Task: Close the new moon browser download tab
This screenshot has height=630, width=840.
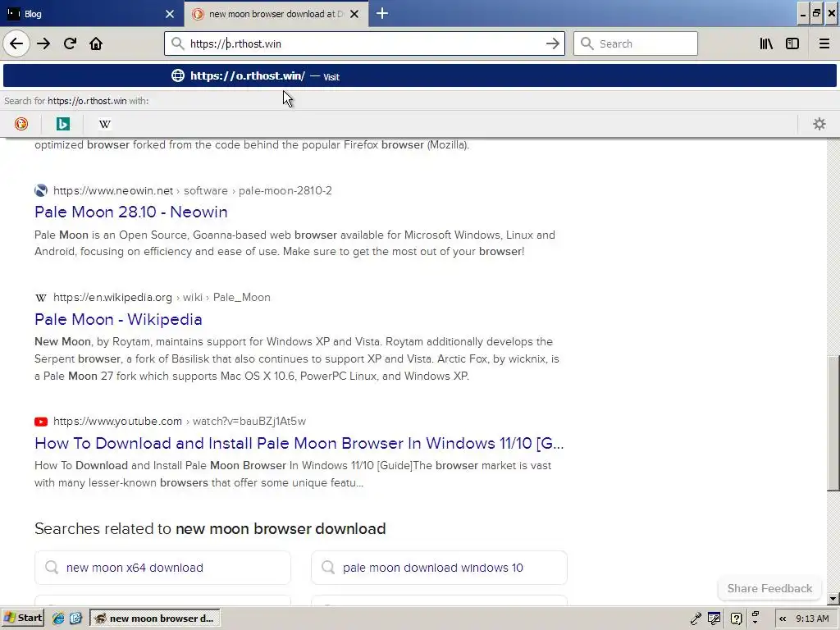Action: click(x=354, y=14)
